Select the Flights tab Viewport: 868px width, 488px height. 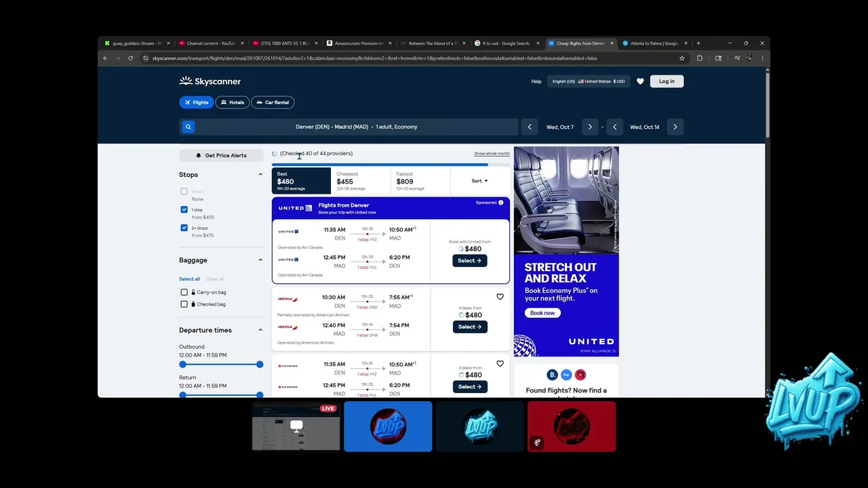(x=196, y=102)
